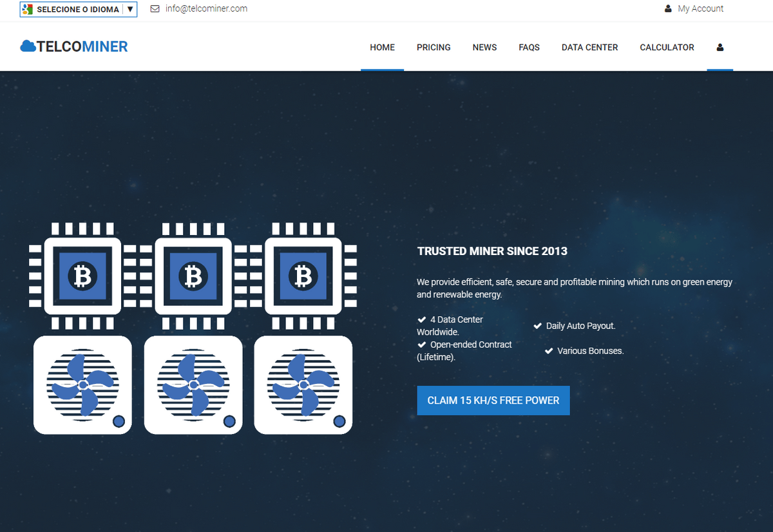Click the rightmost cooling fan graphic
The height and width of the screenshot is (532, 773).
303,385
